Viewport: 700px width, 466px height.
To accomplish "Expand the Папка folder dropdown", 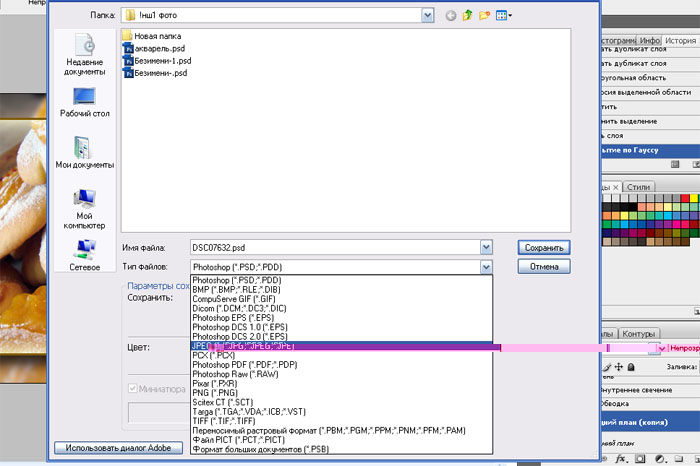I will tap(427, 15).
